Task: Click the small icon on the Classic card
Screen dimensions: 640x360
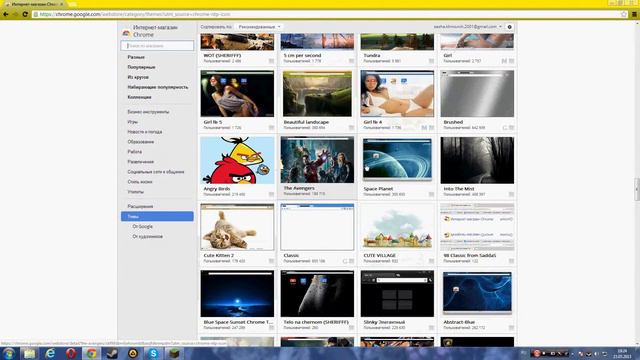Action: 351,261
